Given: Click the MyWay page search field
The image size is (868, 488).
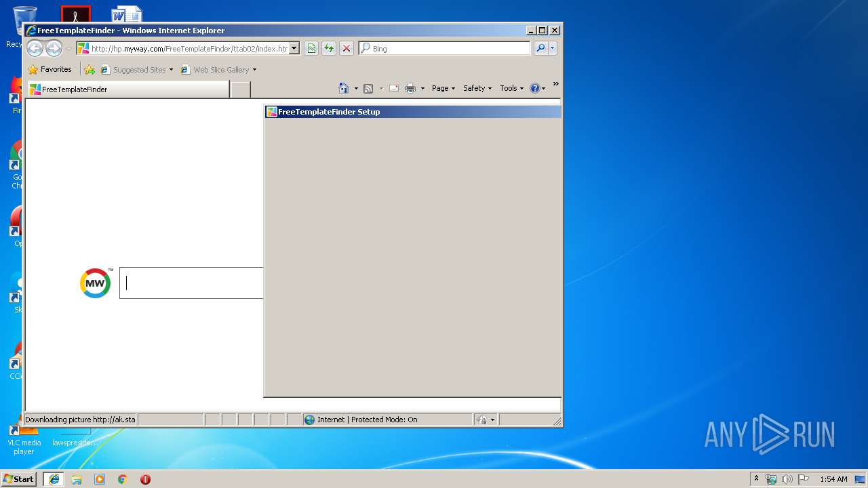Looking at the screenshot, I should coord(191,283).
